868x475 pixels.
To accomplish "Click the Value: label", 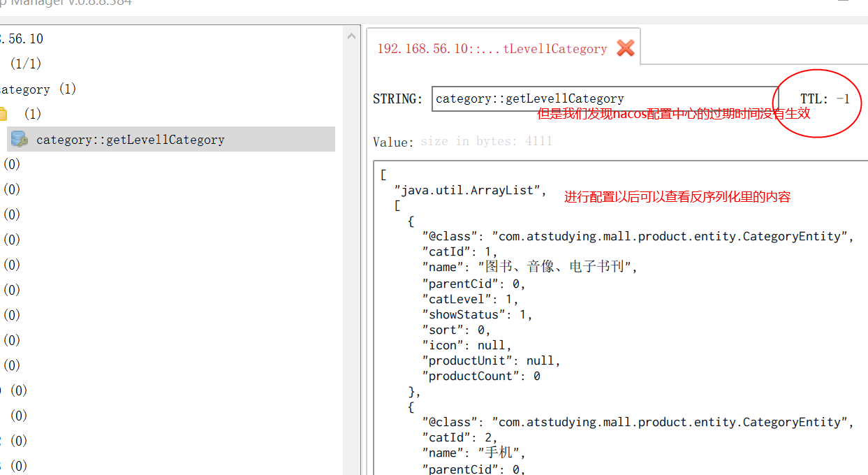I will 393,142.
